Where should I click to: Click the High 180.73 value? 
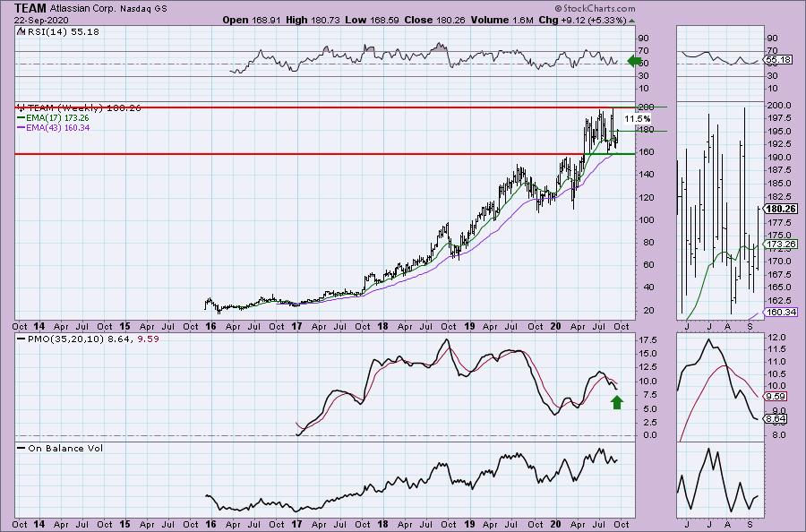click(313, 20)
